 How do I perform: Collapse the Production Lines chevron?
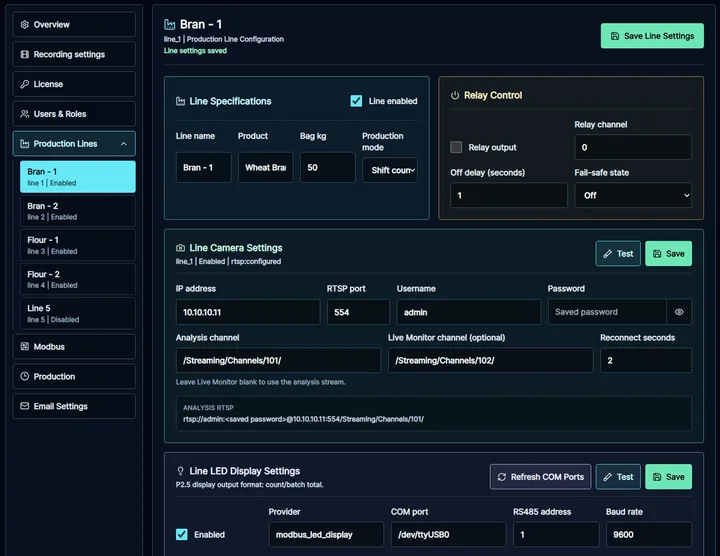click(x=124, y=144)
